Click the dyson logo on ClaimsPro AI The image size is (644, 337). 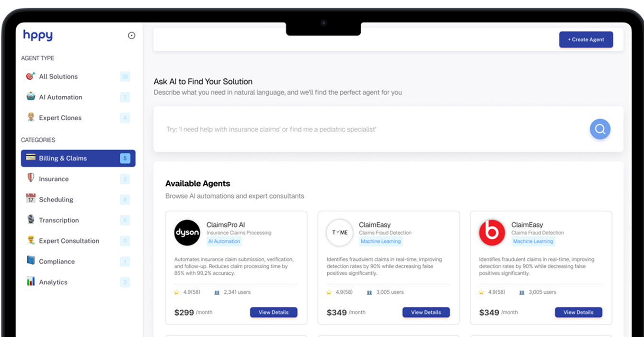[x=187, y=233]
